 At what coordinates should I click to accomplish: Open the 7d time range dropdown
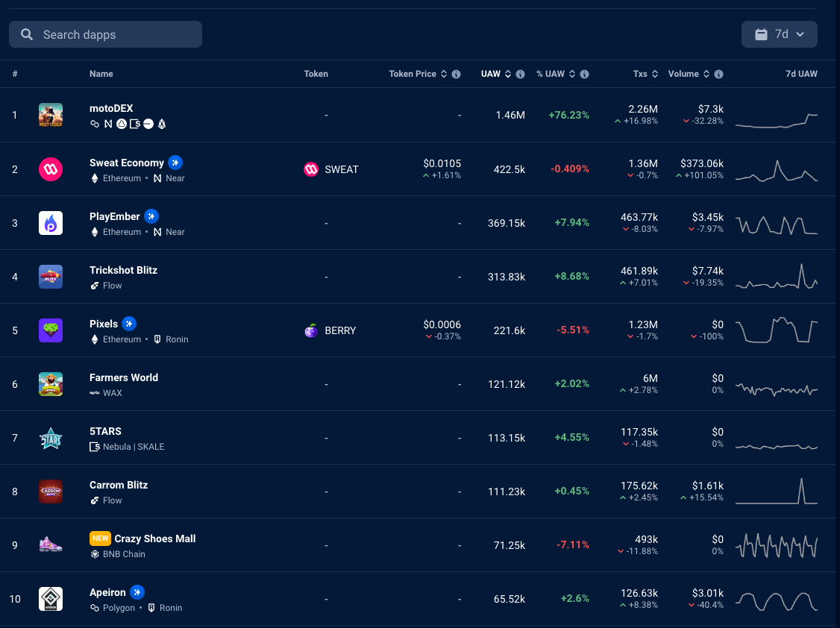coord(779,34)
